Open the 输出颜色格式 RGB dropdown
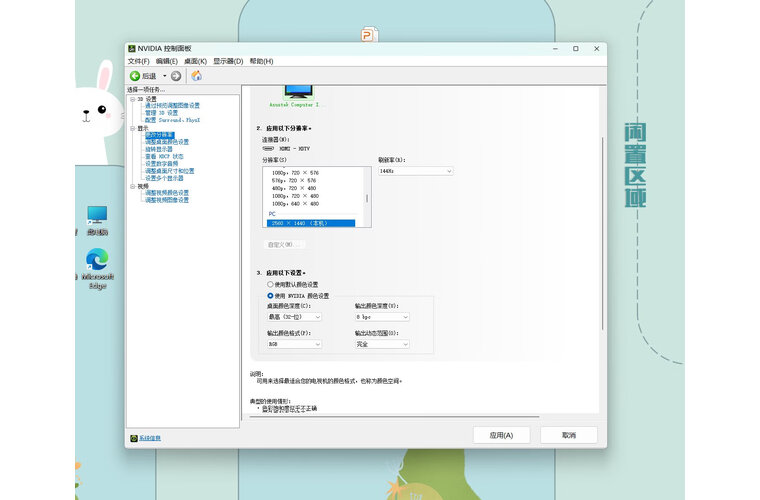The width and height of the screenshot is (760, 500). tap(294, 344)
